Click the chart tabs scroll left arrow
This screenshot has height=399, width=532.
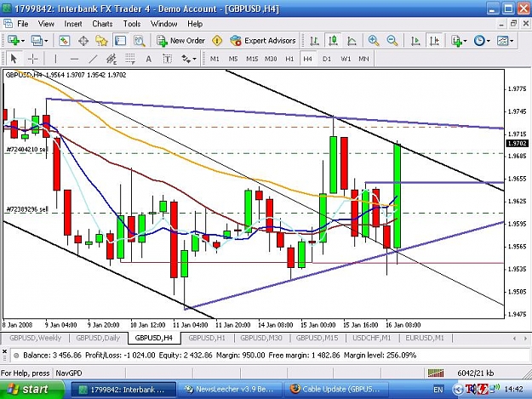click(514, 339)
